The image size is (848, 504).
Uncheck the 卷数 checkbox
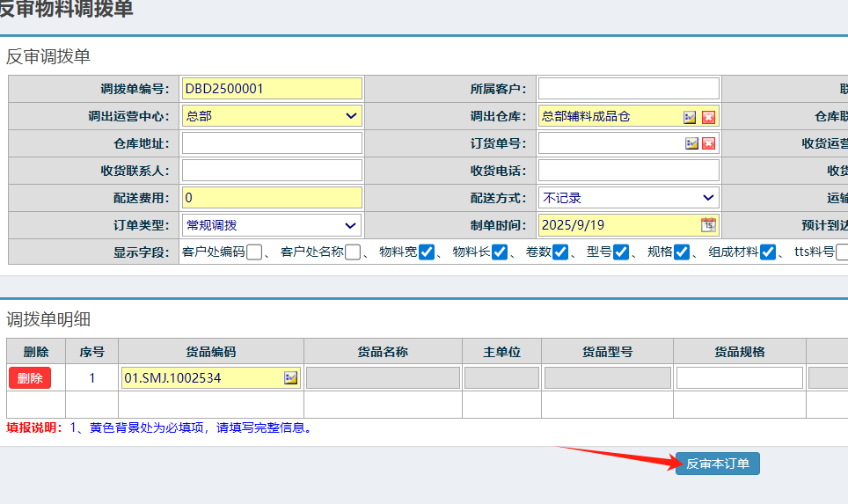(x=560, y=252)
